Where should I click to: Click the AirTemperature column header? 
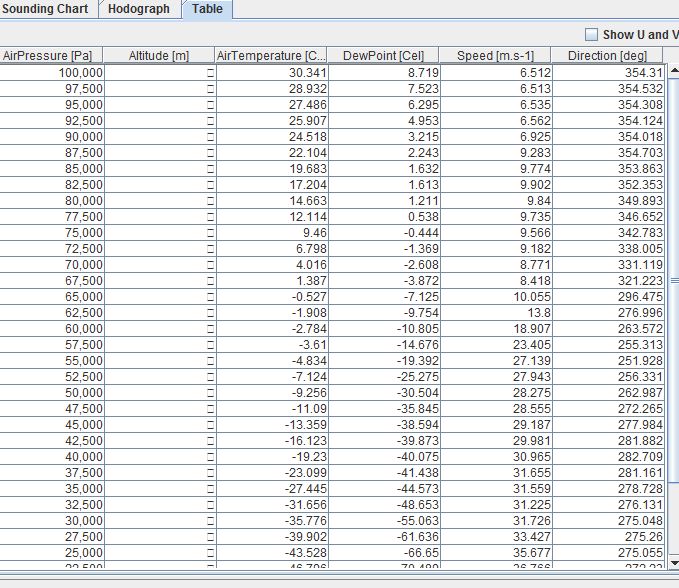pos(271,56)
